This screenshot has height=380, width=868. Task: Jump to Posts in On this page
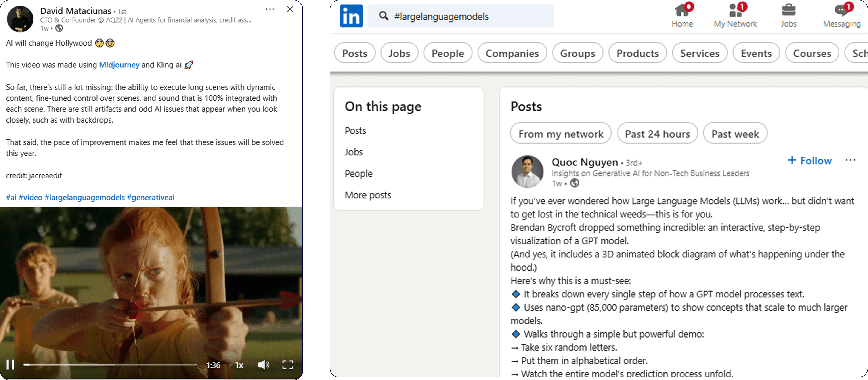click(x=355, y=131)
